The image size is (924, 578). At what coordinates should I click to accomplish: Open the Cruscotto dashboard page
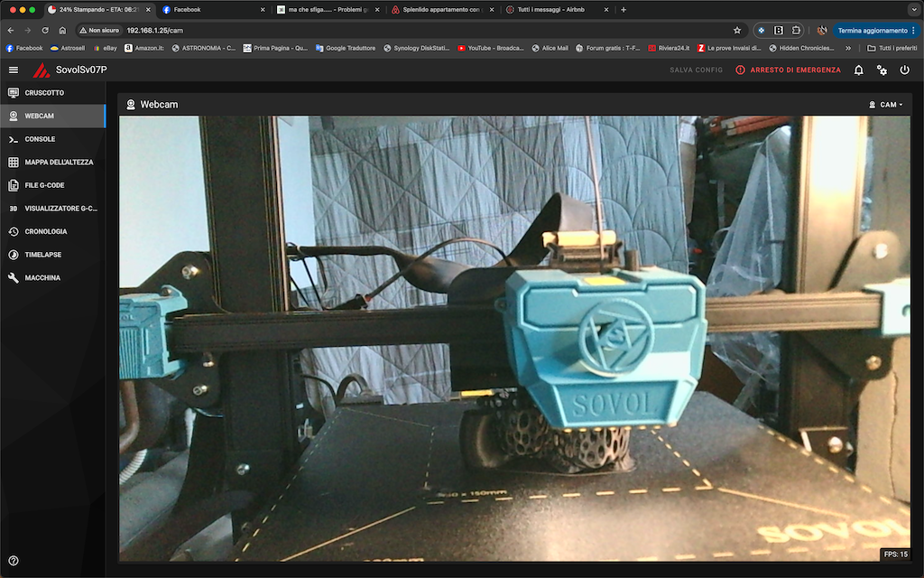point(44,93)
